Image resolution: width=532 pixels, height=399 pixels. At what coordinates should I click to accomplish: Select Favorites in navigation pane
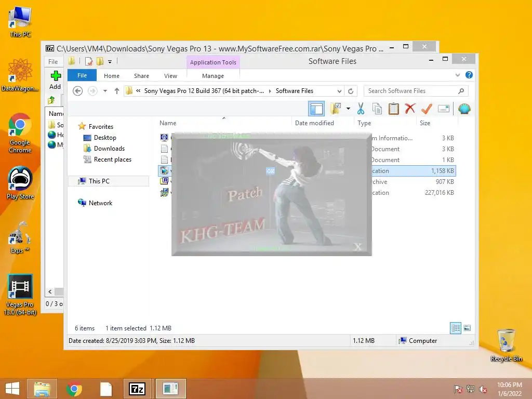101,127
